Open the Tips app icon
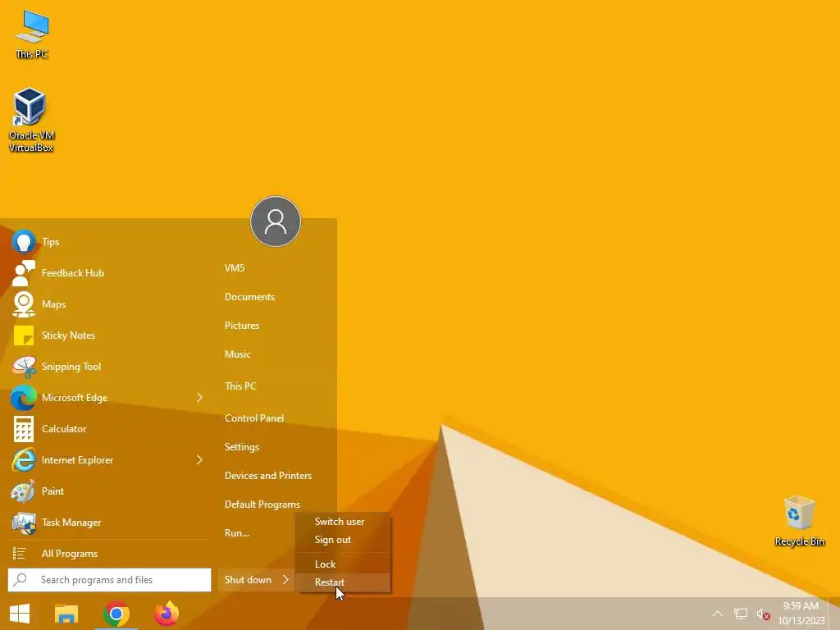This screenshot has width=840, height=630. click(24, 242)
